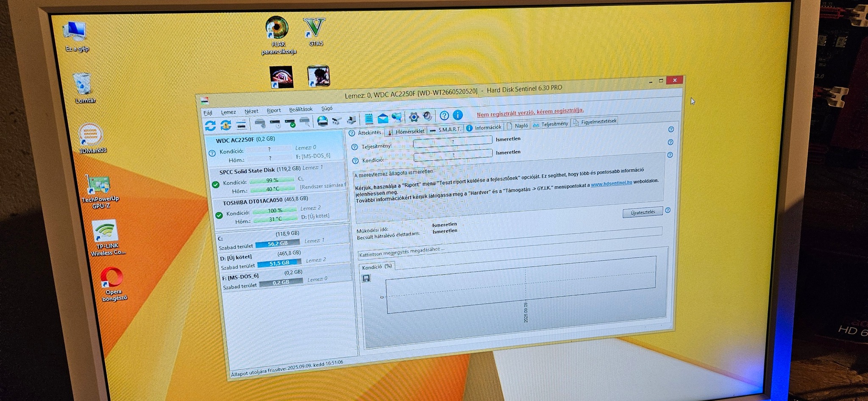The width and height of the screenshot is (868, 401).
Task: Click the Kondíció (%) chart tab
Action: pyautogui.click(x=377, y=267)
